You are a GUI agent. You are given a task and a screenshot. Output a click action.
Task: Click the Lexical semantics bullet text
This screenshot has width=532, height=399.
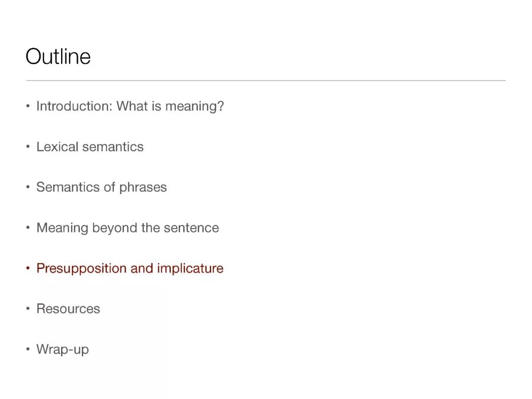point(90,147)
